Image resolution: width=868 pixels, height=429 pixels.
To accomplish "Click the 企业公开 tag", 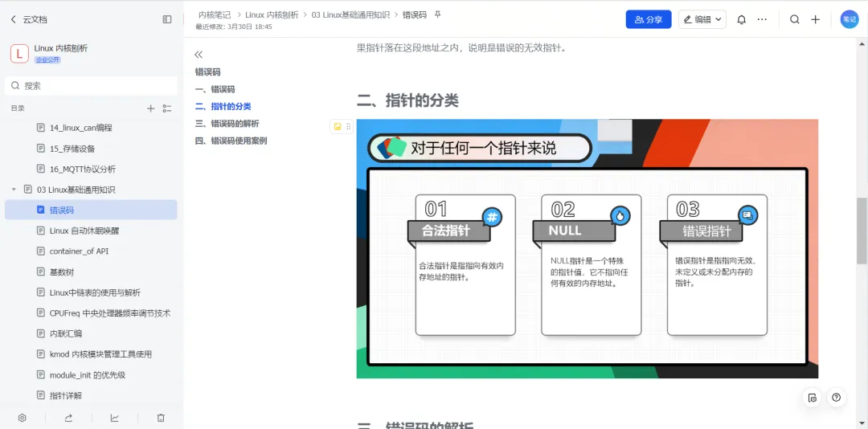I will click(x=47, y=59).
